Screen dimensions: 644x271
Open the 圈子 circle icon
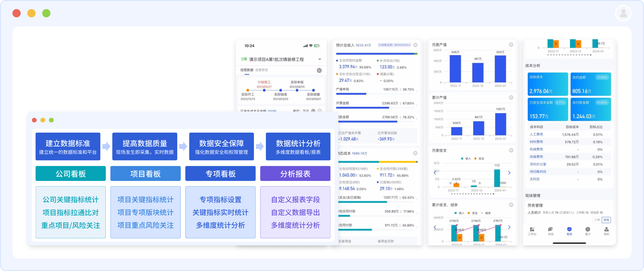pyautogui.click(x=588, y=231)
